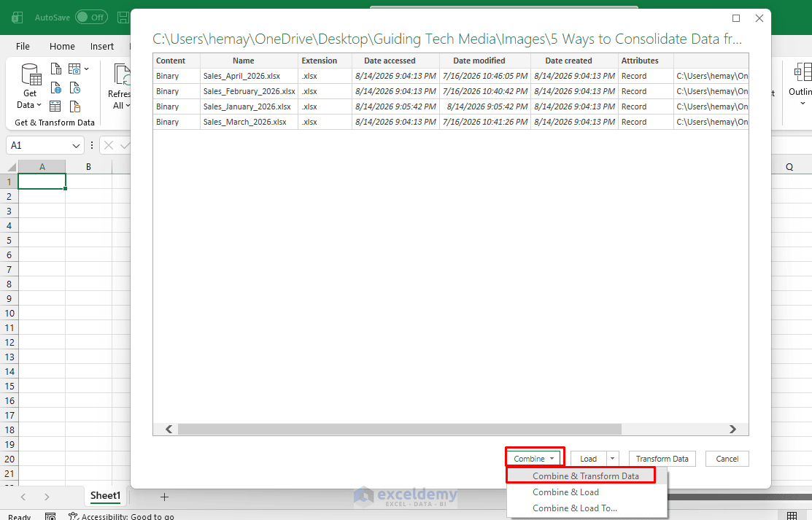
Task: Click the Date modified column header
Action: [485, 61]
